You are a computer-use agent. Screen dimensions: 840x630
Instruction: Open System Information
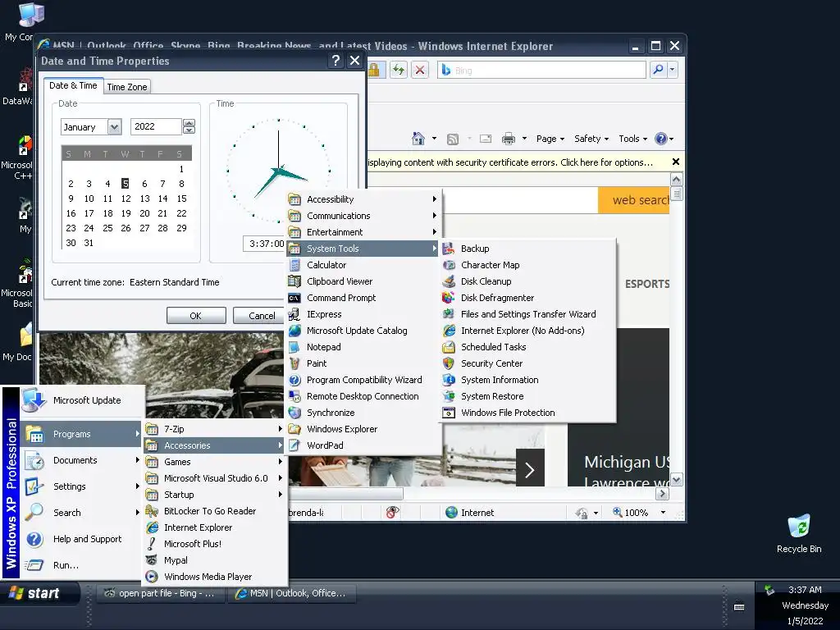[527, 380]
